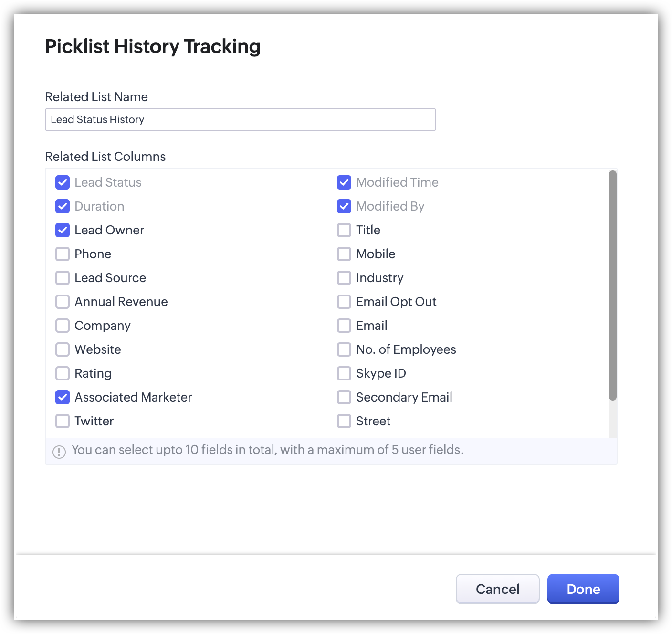Click the Done button

tap(583, 589)
